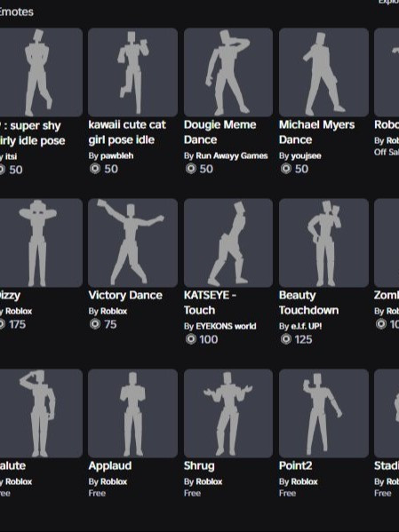Open the Michael Myers Dance title link
The height and width of the screenshot is (532, 399).
click(x=316, y=132)
